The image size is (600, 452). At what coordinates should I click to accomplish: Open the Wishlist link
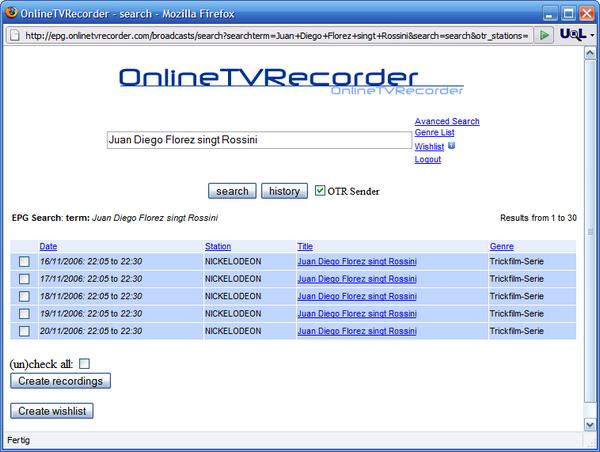tap(429, 147)
